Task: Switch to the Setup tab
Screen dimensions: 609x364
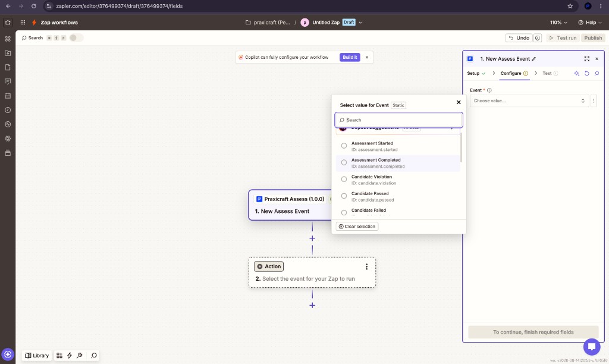Action: [476, 73]
